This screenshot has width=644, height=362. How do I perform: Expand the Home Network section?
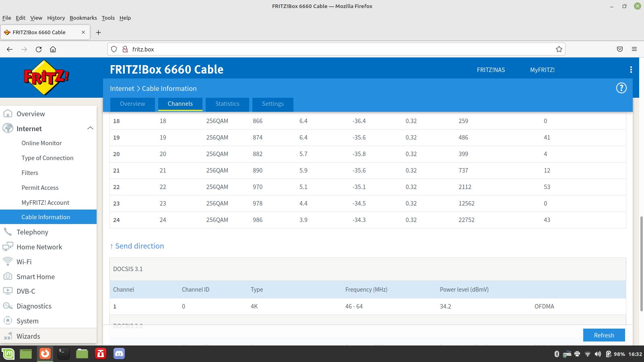point(39,247)
